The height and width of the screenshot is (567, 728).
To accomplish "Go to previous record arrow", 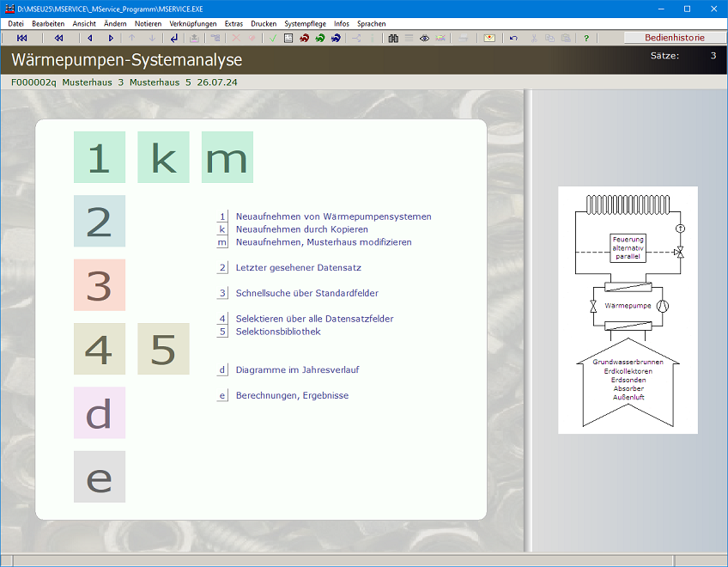I will tap(90, 38).
